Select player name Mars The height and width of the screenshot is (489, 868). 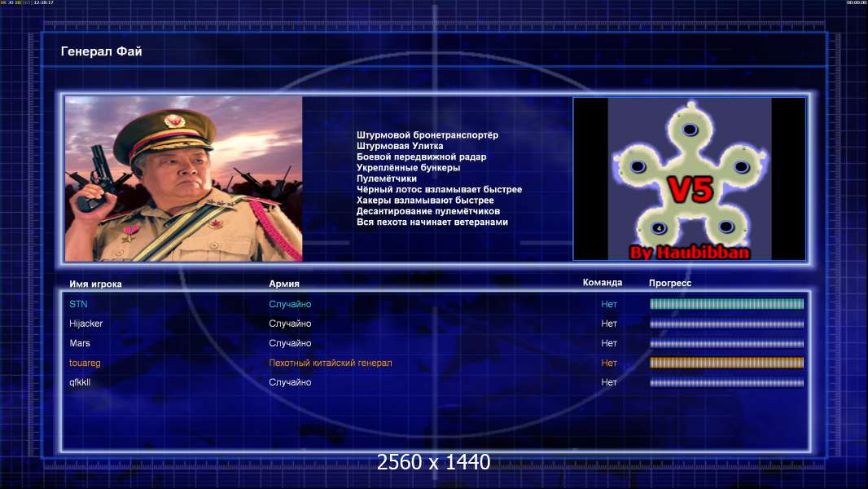click(80, 343)
